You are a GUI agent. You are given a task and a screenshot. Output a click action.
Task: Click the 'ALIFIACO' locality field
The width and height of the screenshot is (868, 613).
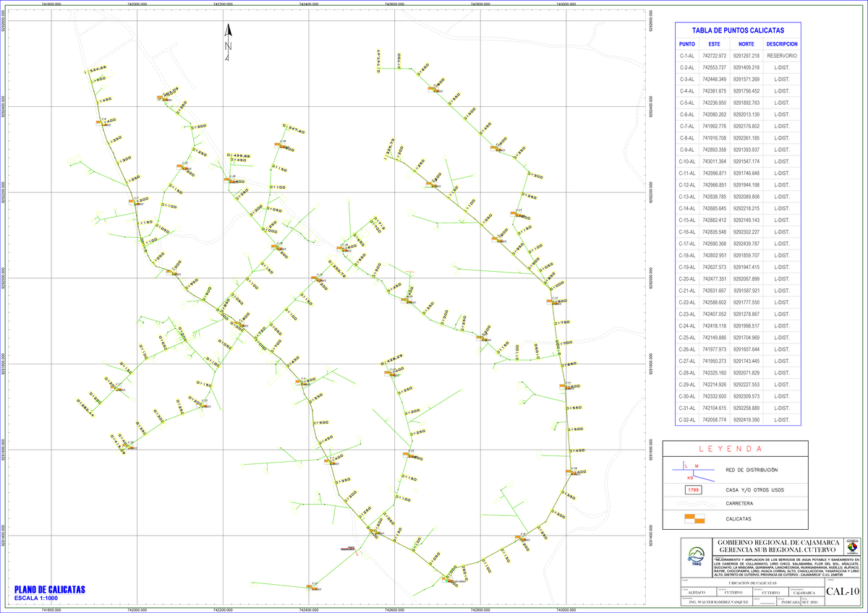click(x=697, y=593)
